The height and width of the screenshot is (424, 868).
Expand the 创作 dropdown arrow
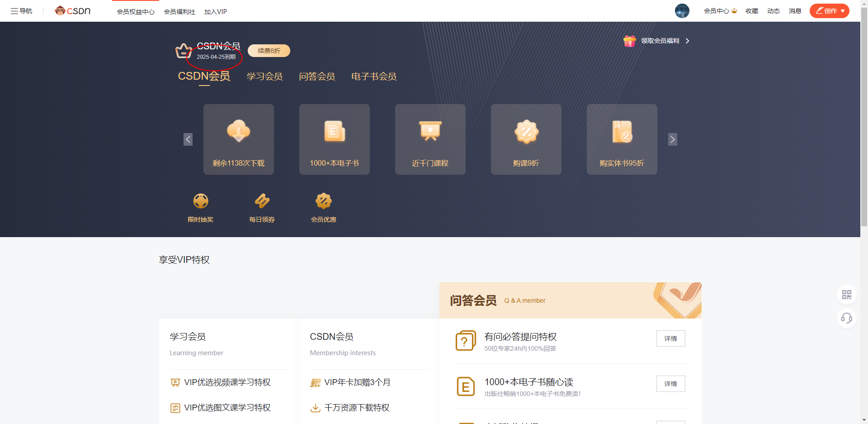pyautogui.click(x=843, y=11)
